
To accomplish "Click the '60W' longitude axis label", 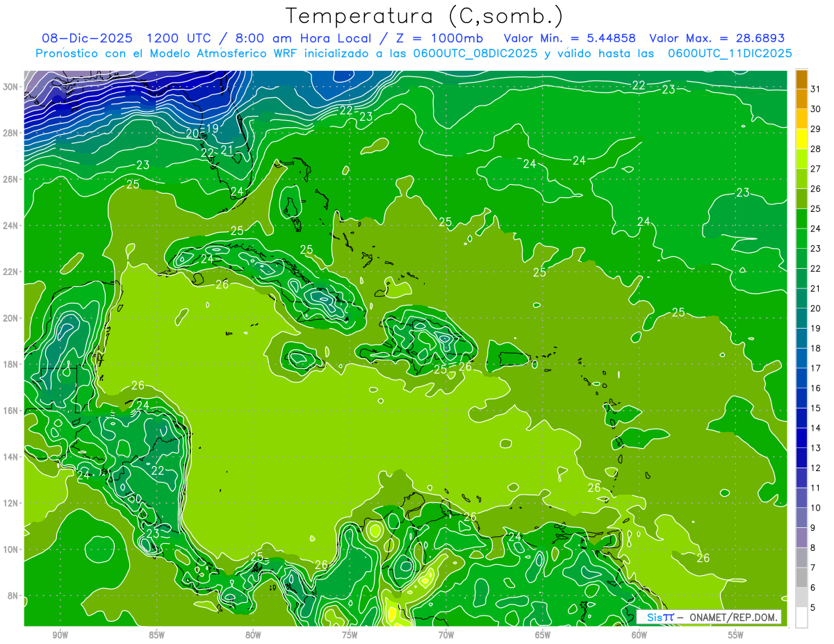I will pos(639,635).
